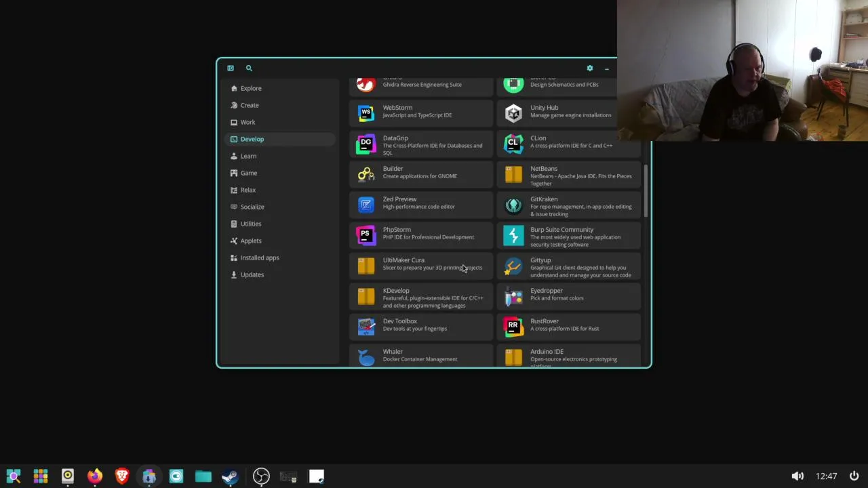Select the Relax category
Image resolution: width=868 pixels, height=488 pixels.
pyautogui.click(x=279, y=190)
